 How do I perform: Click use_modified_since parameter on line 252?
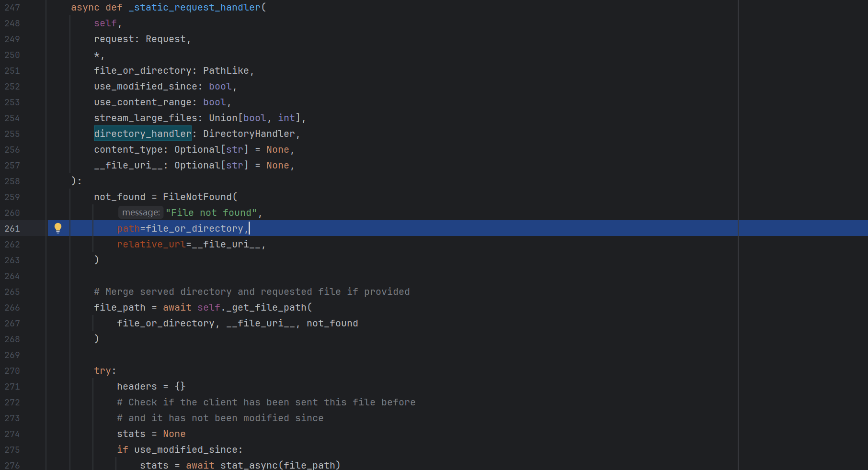[x=146, y=86]
